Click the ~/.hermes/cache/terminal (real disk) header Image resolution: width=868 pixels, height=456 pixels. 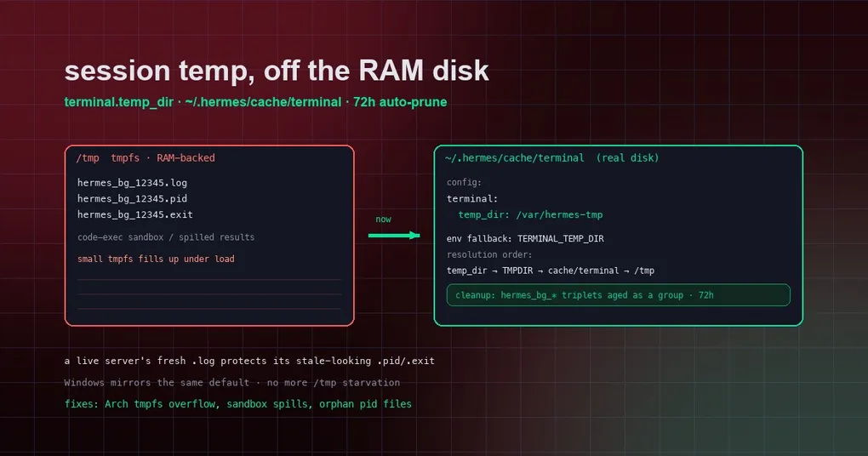552,157
